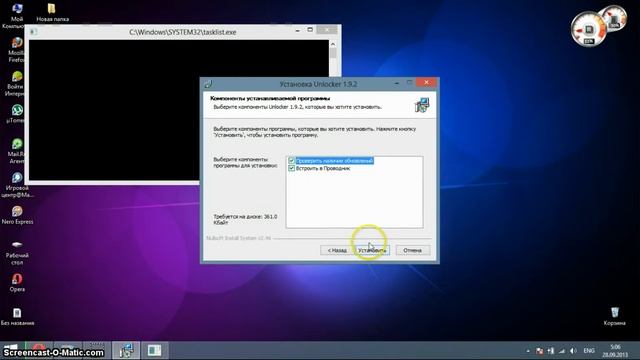Image resolution: width=640 pixels, height=360 pixels.
Task: Cancel setup with the Отмена button
Action: point(413,250)
